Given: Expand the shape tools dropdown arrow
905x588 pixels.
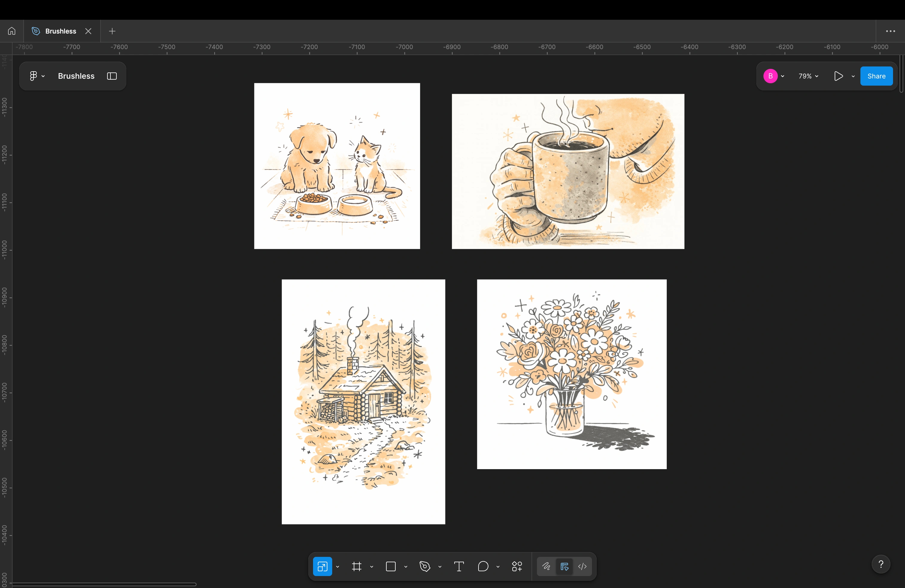Looking at the screenshot, I should coord(406,567).
